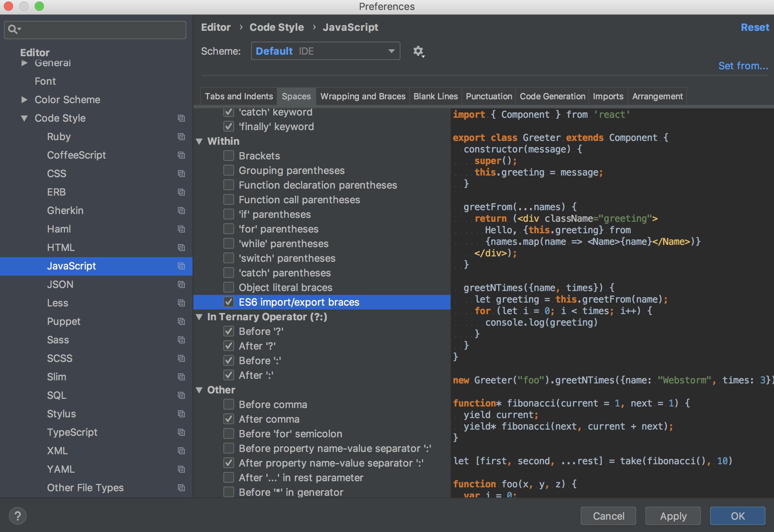Uncheck ES6 import/export braces
The image size is (774, 532).
229,302
